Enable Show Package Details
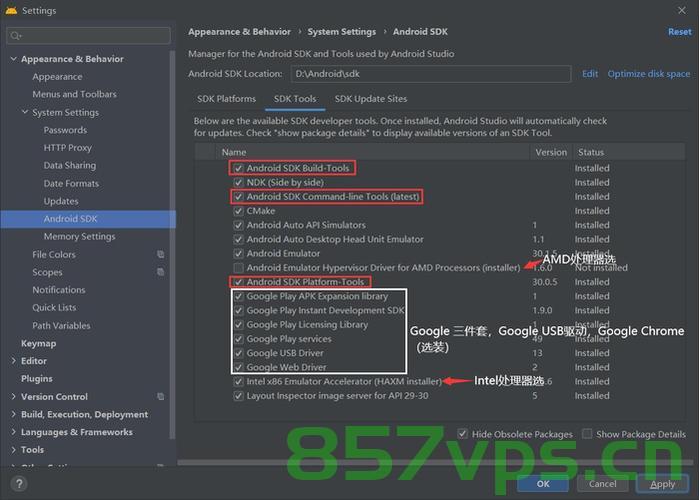 587,434
